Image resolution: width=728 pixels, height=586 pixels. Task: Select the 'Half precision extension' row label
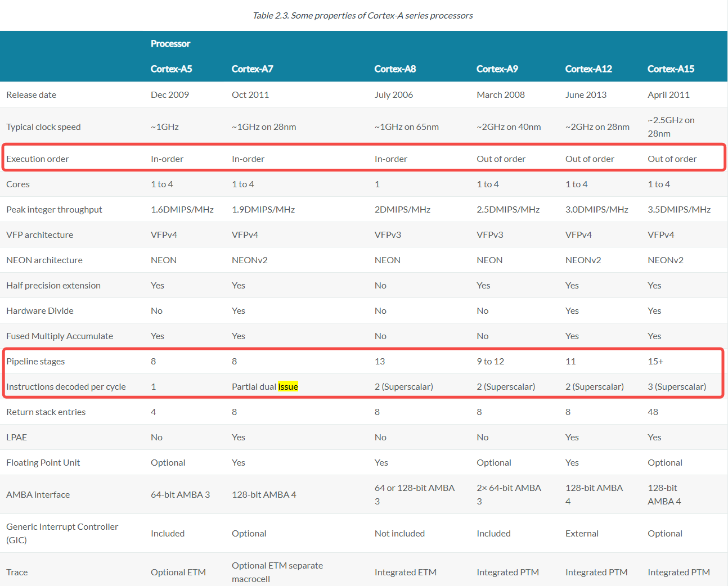(x=53, y=286)
